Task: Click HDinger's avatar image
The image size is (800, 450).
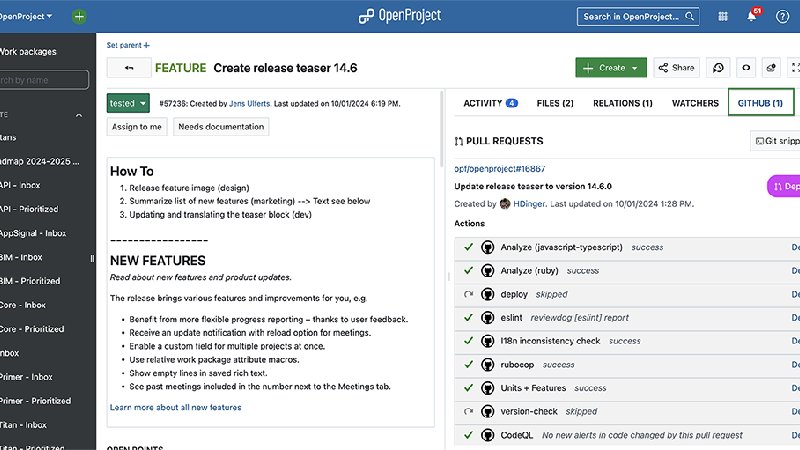Action: click(x=505, y=204)
